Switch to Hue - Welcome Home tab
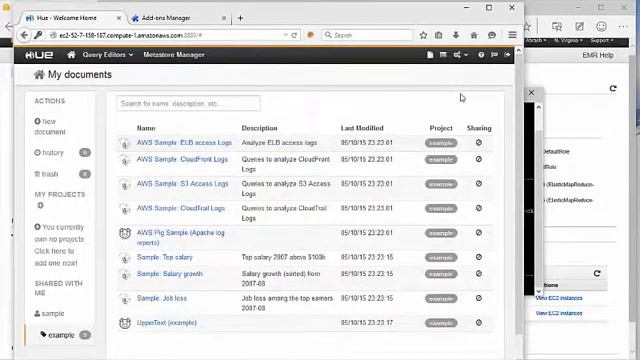The image size is (640, 360). tap(73, 18)
